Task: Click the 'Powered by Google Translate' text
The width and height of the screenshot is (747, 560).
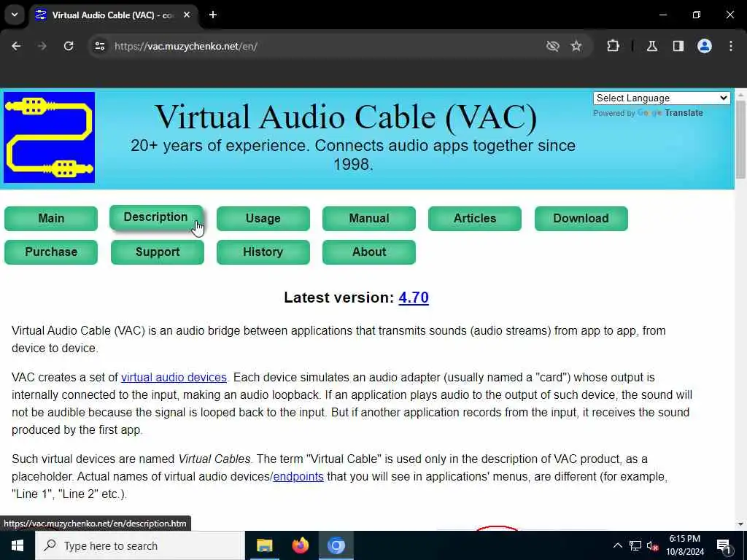Action: [x=648, y=113]
